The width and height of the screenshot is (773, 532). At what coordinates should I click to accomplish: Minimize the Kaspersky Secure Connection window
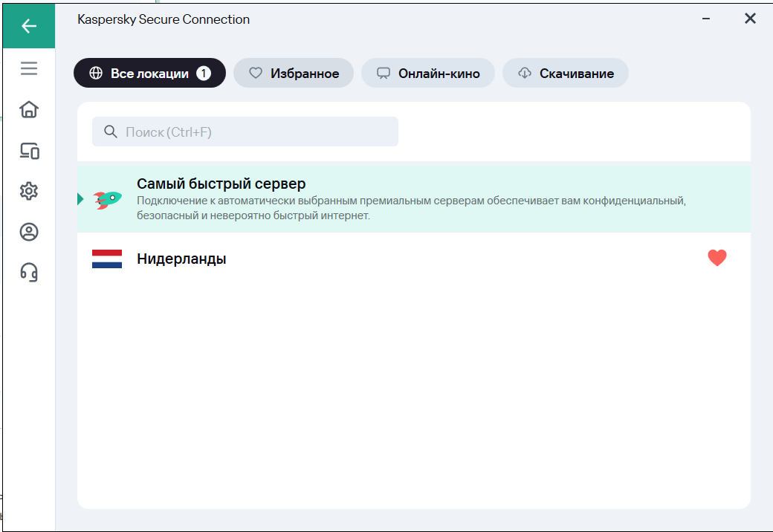(706, 19)
